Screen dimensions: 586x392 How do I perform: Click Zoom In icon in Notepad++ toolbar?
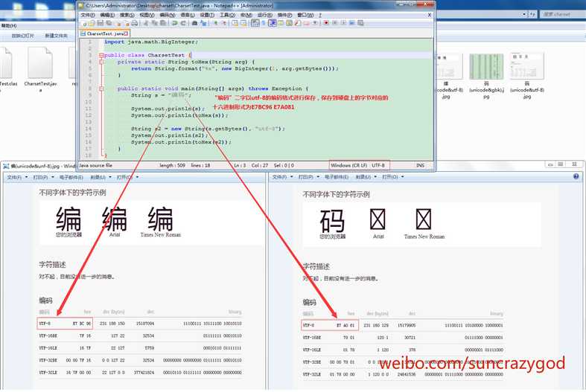tap(216, 23)
